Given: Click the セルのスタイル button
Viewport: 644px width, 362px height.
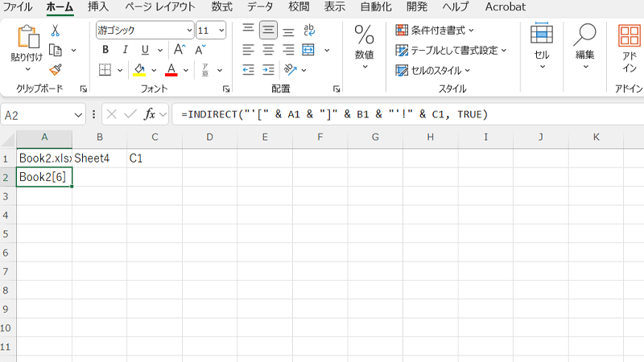Looking at the screenshot, I should coord(433,70).
